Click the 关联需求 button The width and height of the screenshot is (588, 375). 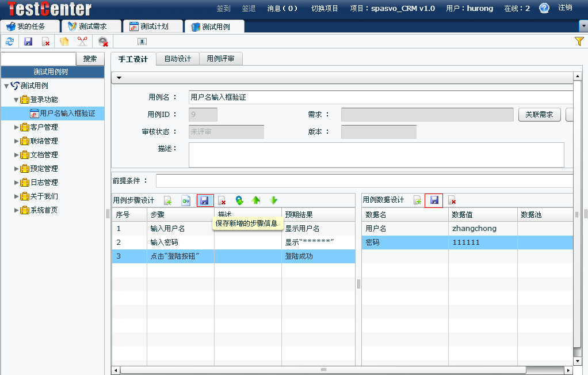tap(539, 115)
